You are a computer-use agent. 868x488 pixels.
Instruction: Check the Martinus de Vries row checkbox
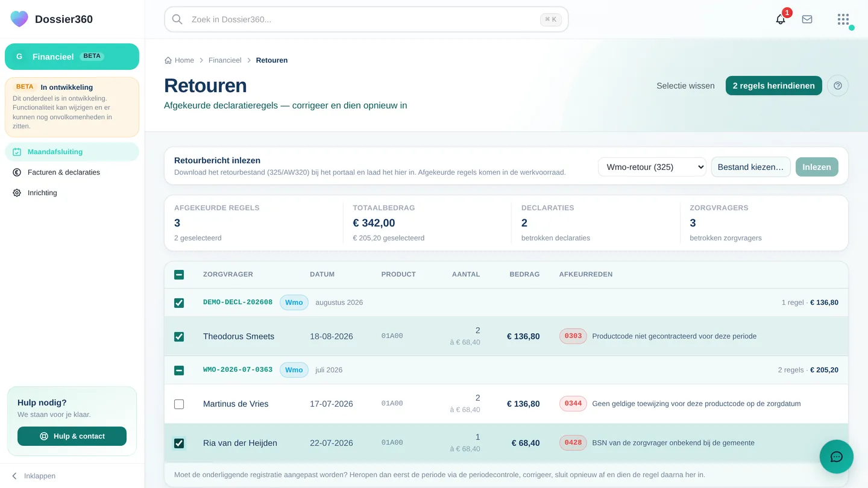tap(179, 404)
